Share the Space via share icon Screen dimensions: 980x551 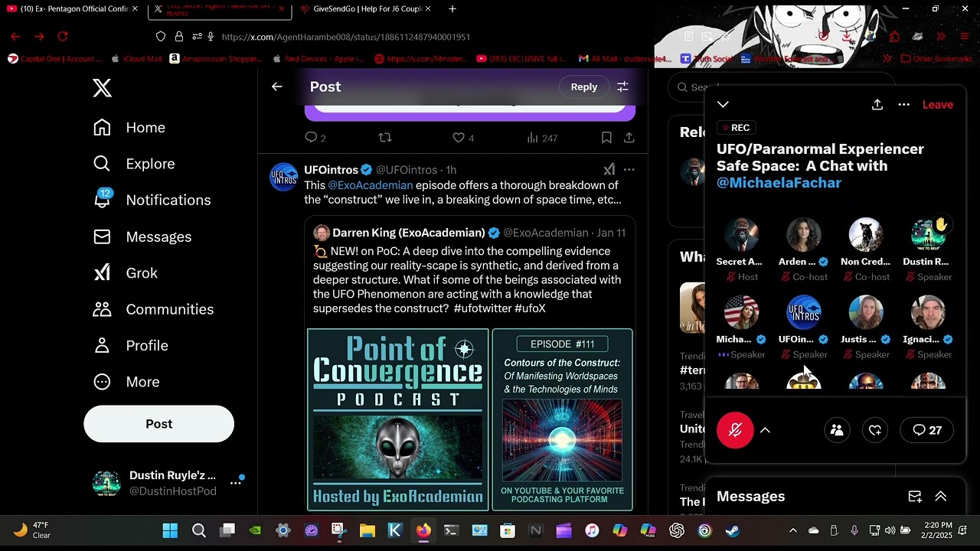(877, 105)
